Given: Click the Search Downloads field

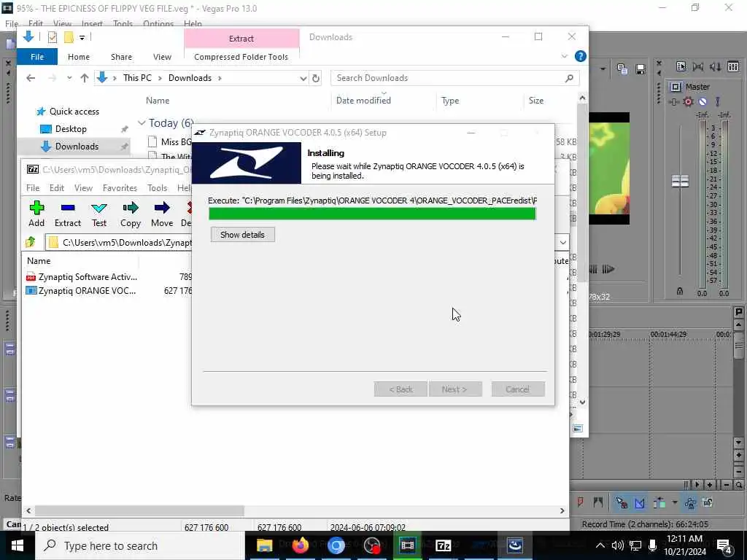Looking at the screenshot, I should 454,78.
